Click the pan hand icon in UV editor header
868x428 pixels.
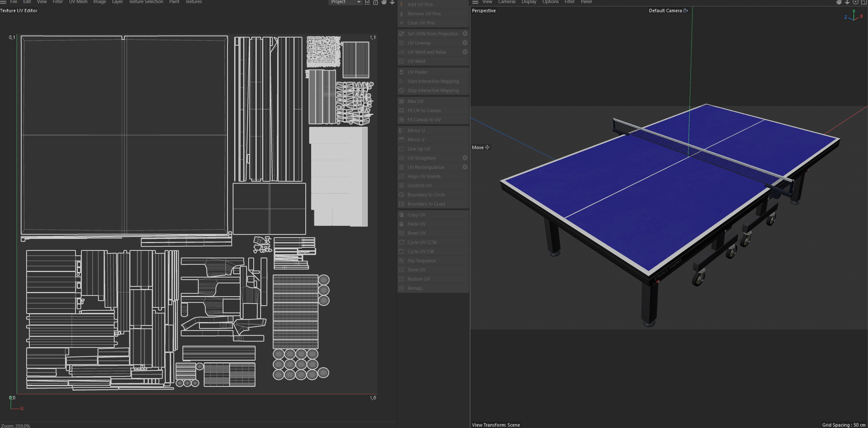(384, 2)
